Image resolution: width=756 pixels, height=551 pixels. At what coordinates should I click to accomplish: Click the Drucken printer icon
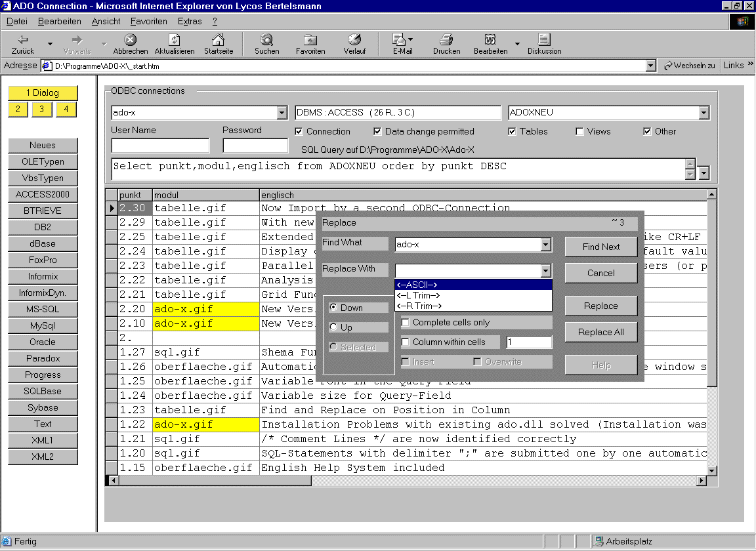(x=446, y=39)
